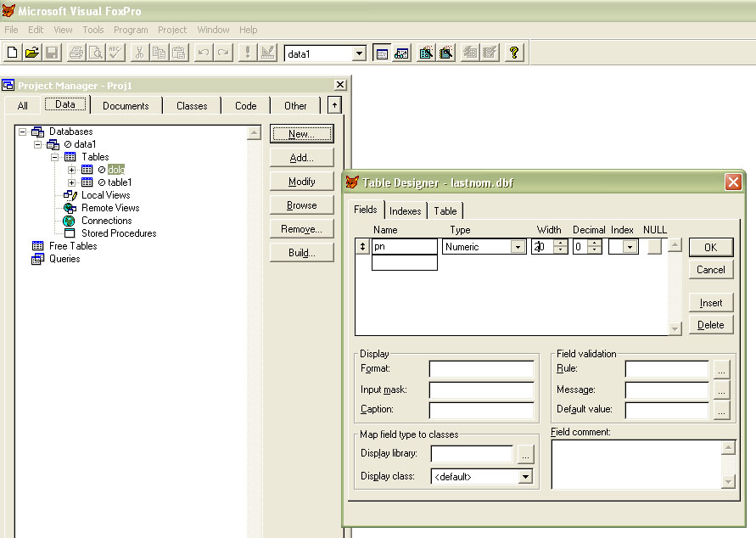Click the Caption input field
The width and height of the screenshot is (756, 538).
click(x=481, y=411)
